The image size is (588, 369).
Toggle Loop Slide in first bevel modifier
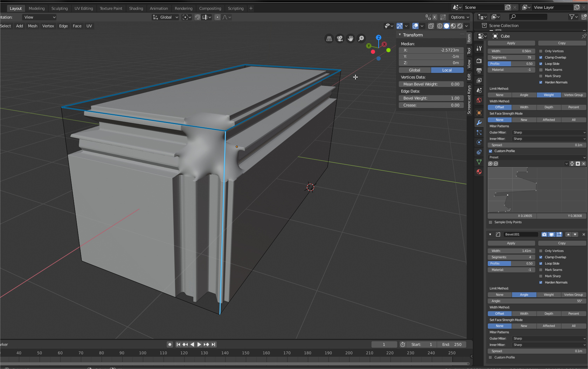(541, 64)
